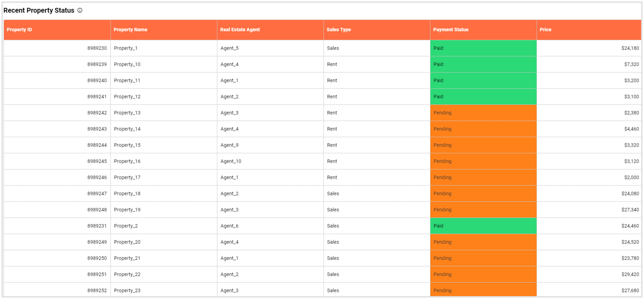Click the Property_10 name cell
The image size is (644, 299).
pyautogui.click(x=127, y=64)
